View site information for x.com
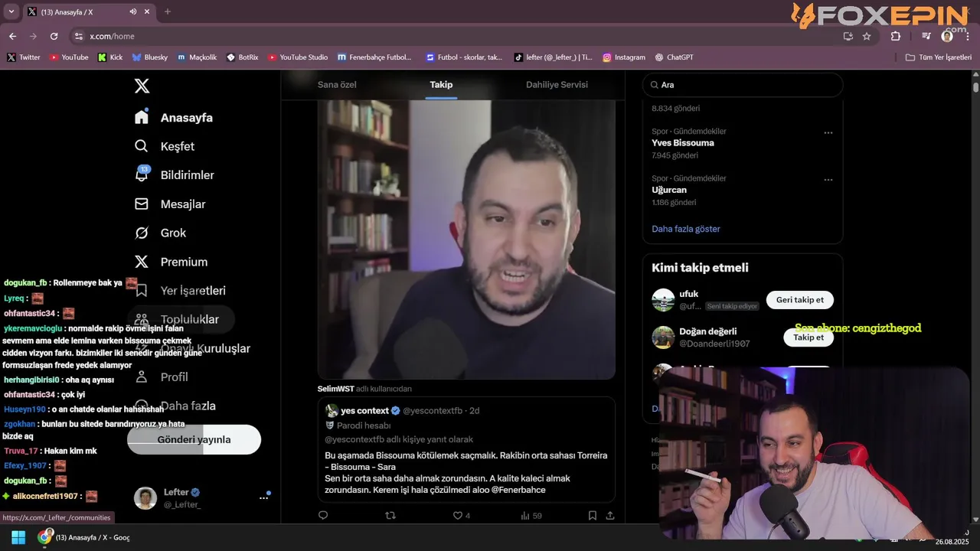Viewport: 980px width, 551px height. tap(78, 36)
